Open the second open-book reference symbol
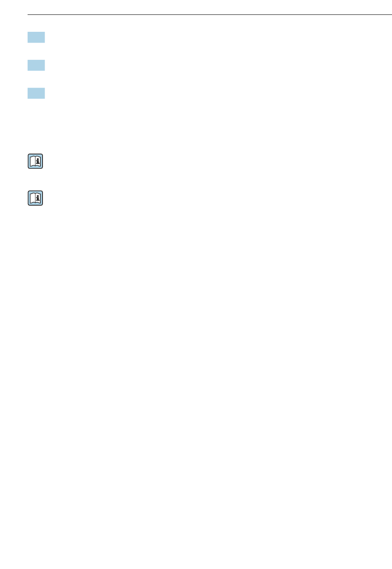The width and height of the screenshot is (392, 569). tap(35, 198)
